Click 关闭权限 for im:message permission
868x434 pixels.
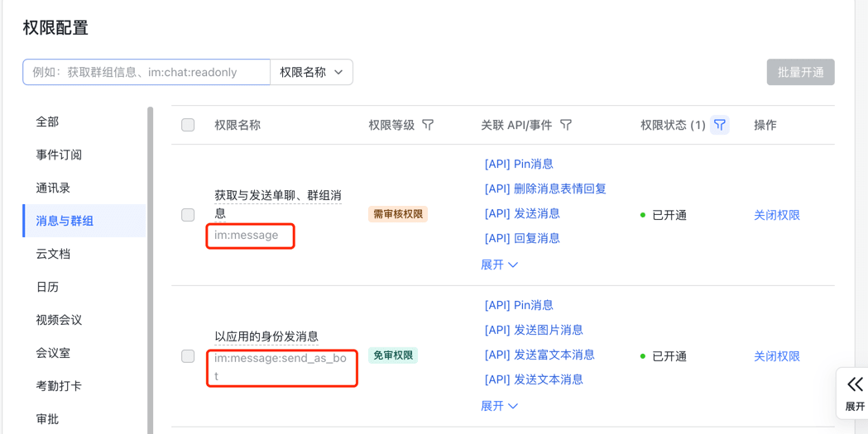pos(776,215)
